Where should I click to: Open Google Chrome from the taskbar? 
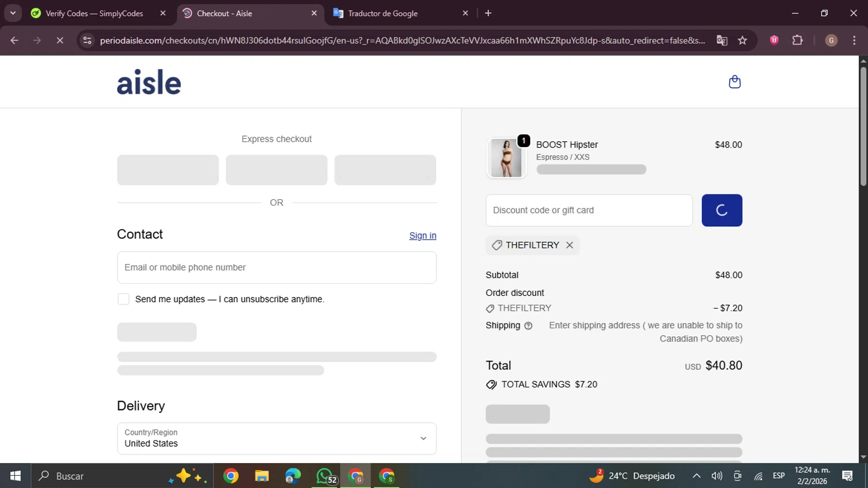click(231, 476)
